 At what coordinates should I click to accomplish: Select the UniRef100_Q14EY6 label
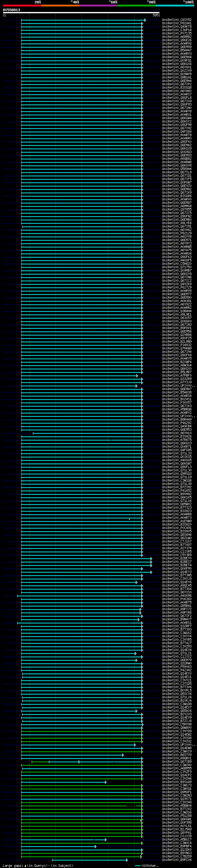(177, 582)
